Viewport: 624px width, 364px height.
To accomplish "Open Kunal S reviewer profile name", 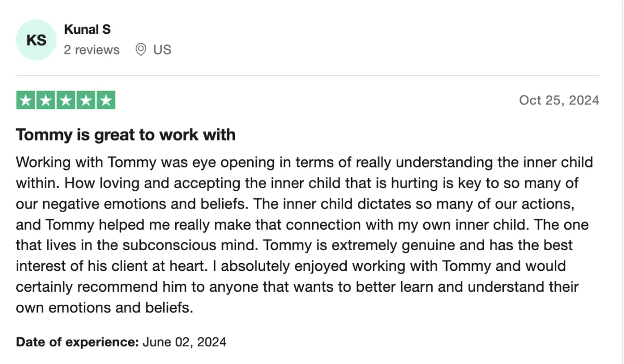I will click(87, 30).
